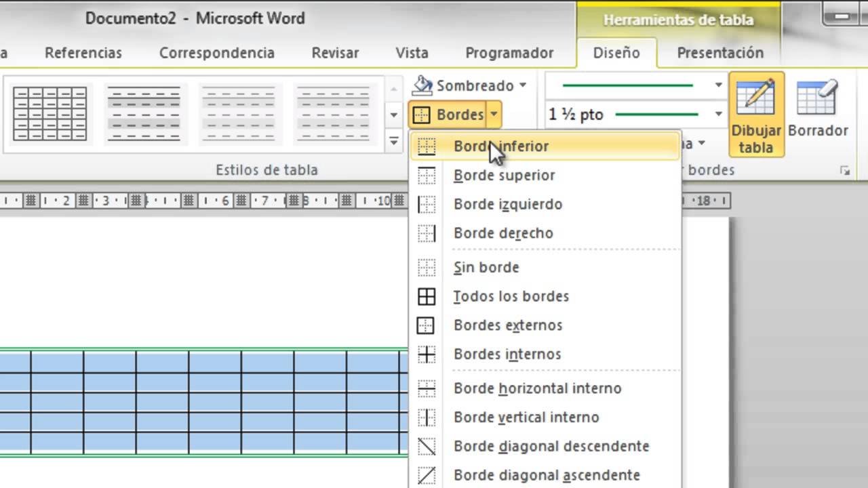Image resolution: width=868 pixels, height=488 pixels.
Task: Select the Diseño tab
Action: tap(616, 53)
